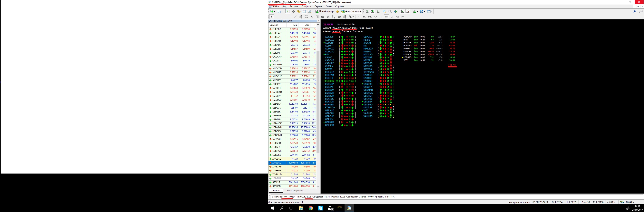Screen dimensions: 644x212
Task: Switch to Тиковый график tab
Action: 294,191
